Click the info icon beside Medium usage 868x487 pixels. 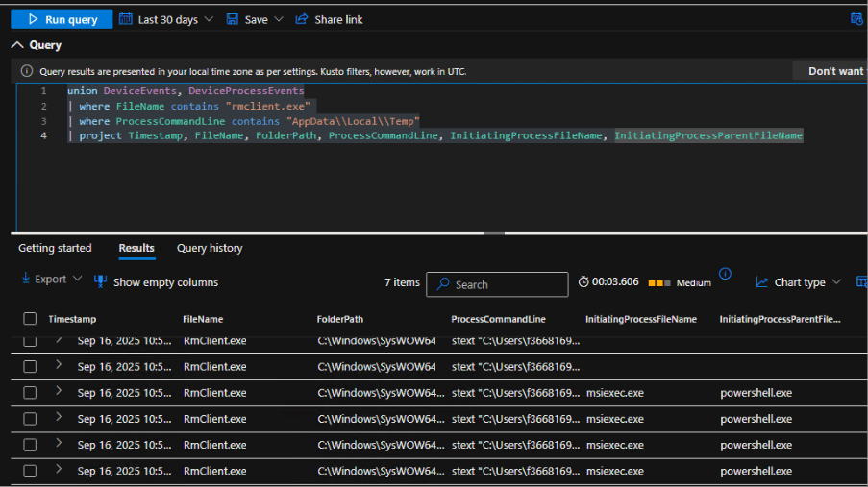click(726, 274)
